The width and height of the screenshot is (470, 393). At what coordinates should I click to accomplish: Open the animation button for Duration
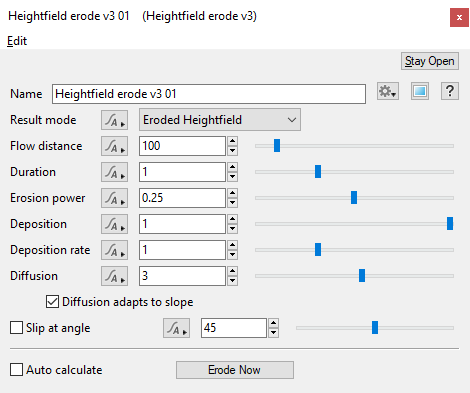(114, 172)
